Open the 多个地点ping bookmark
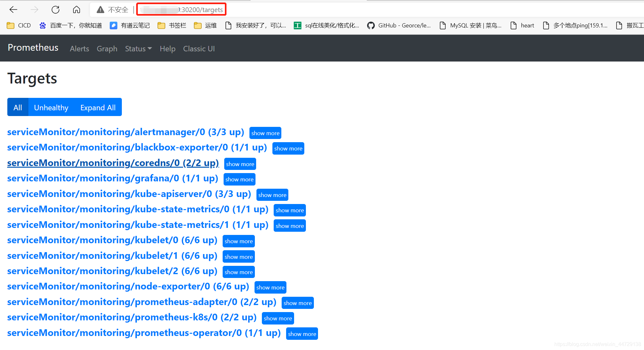The image size is (644, 350). pyautogui.click(x=575, y=26)
